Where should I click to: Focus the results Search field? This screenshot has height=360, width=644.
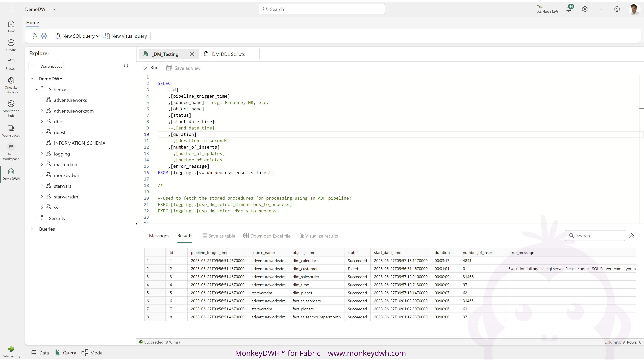pyautogui.click(x=595, y=236)
